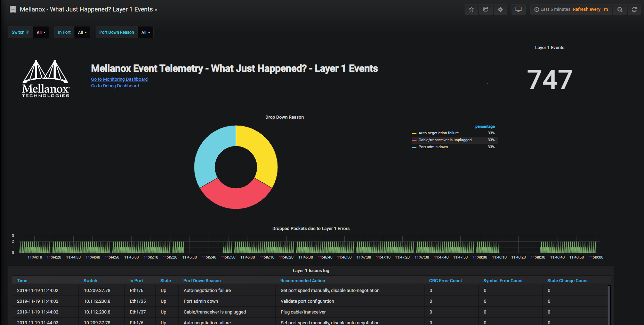Click 'Validate port configuration' action cell
Screen dimensions: 644x325
307,301
